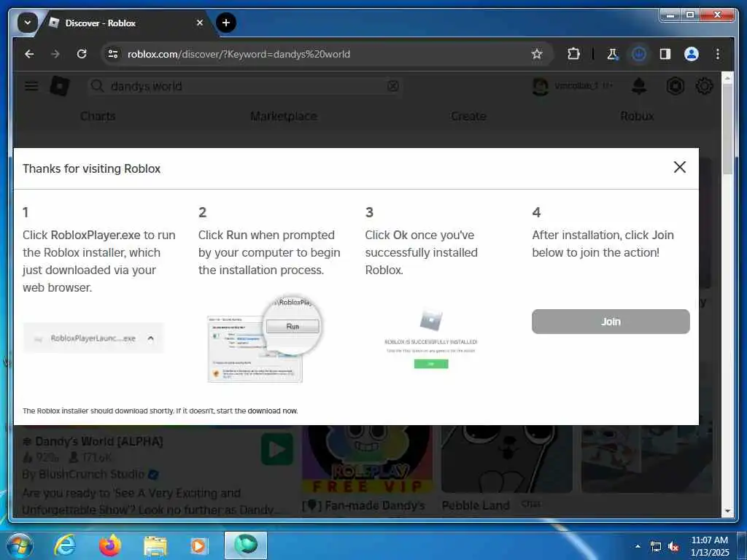Click the green play button for Dandy's World

pos(276,448)
